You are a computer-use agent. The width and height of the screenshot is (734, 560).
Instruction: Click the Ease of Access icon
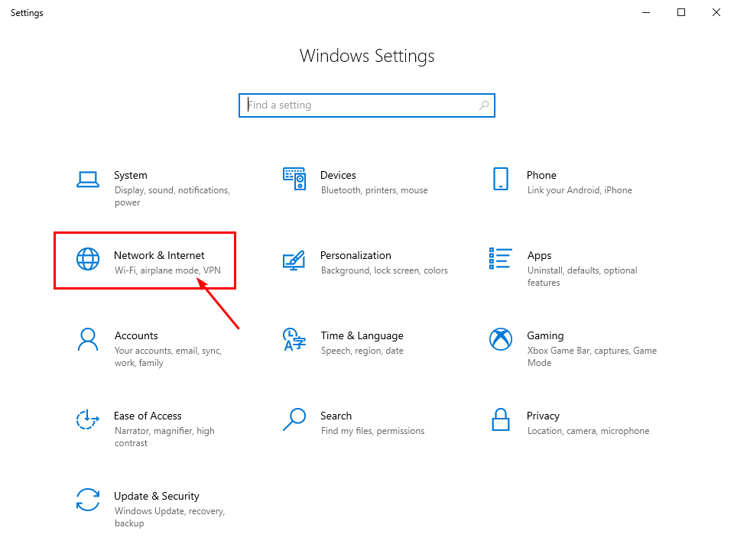pyautogui.click(x=87, y=419)
